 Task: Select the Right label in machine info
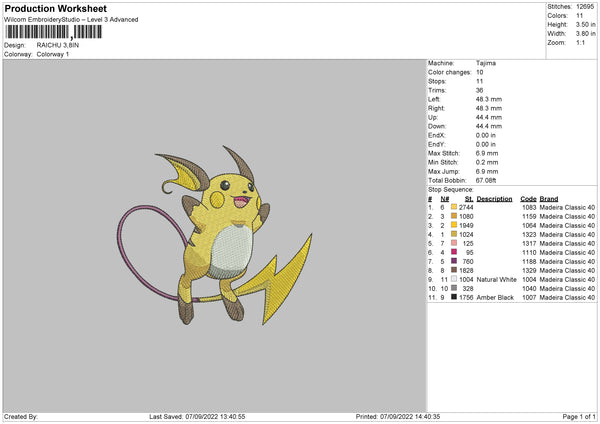(x=435, y=108)
